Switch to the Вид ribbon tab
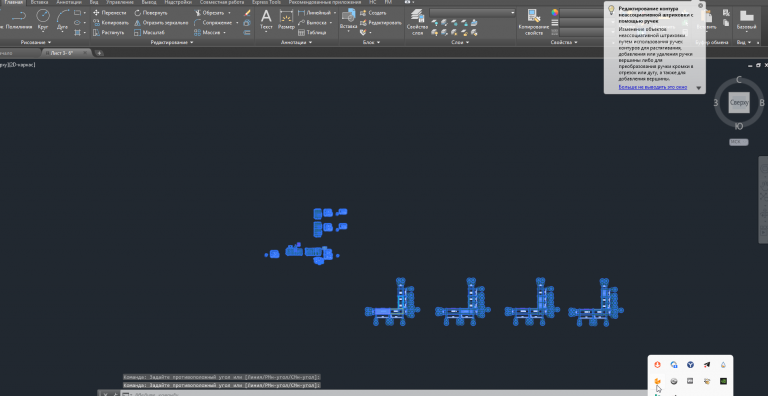This screenshot has height=396, width=768. pyautogui.click(x=94, y=2)
